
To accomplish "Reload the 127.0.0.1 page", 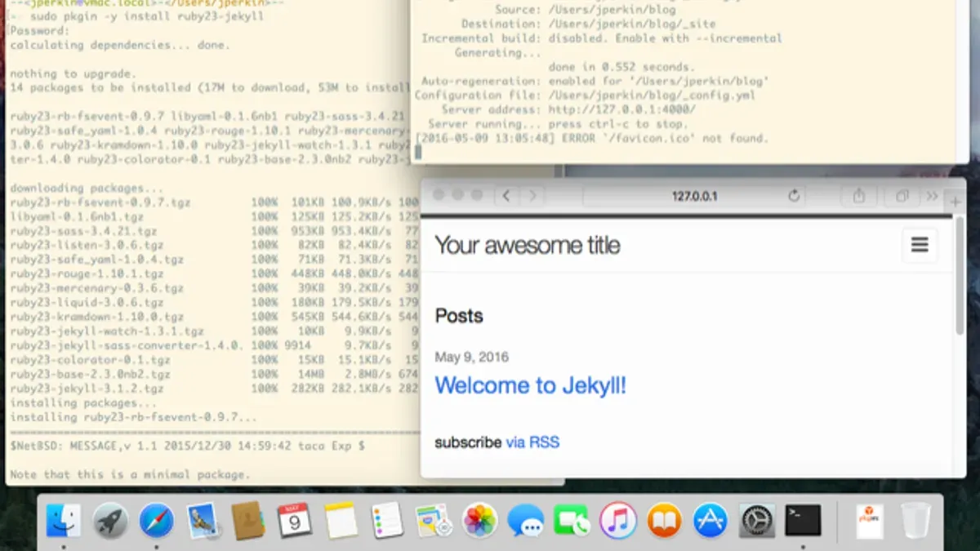I will 793,196.
